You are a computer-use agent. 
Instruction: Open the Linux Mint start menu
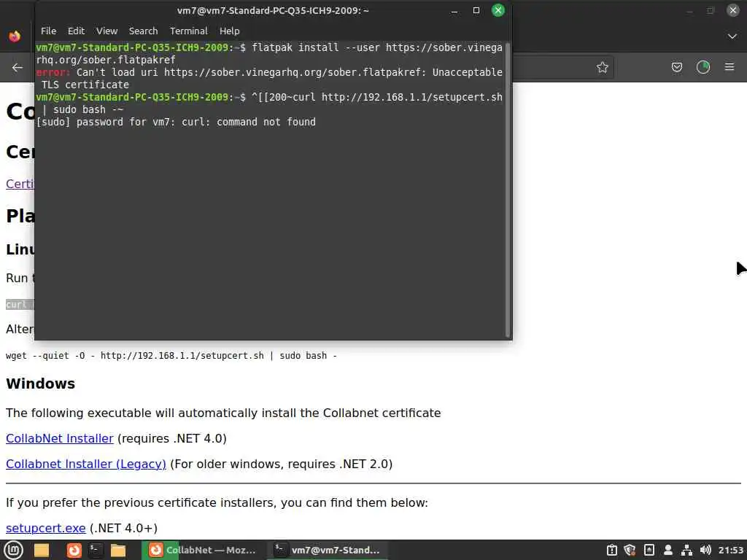pyautogui.click(x=13, y=550)
